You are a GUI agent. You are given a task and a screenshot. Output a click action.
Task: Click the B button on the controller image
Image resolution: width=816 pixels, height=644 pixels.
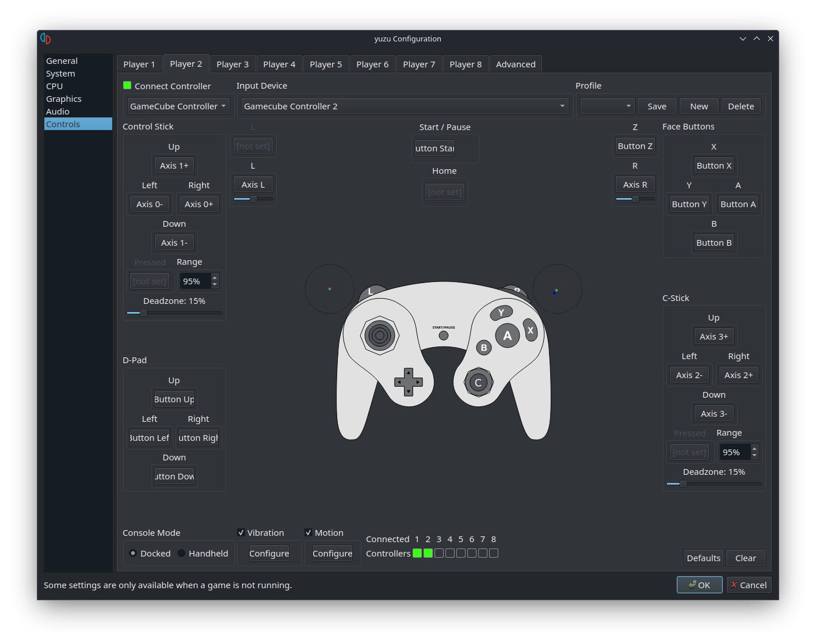point(484,348)
